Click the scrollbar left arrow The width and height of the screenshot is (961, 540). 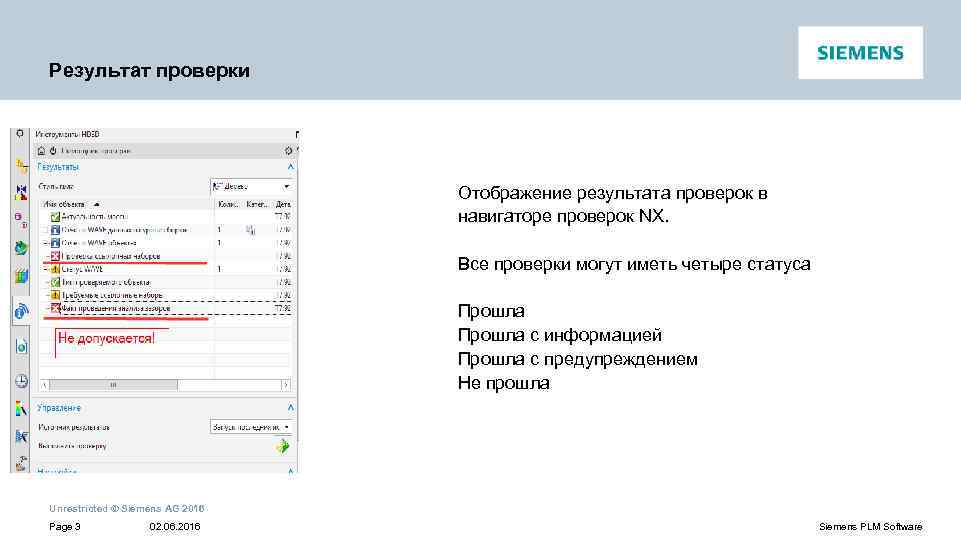pos(44,385)
